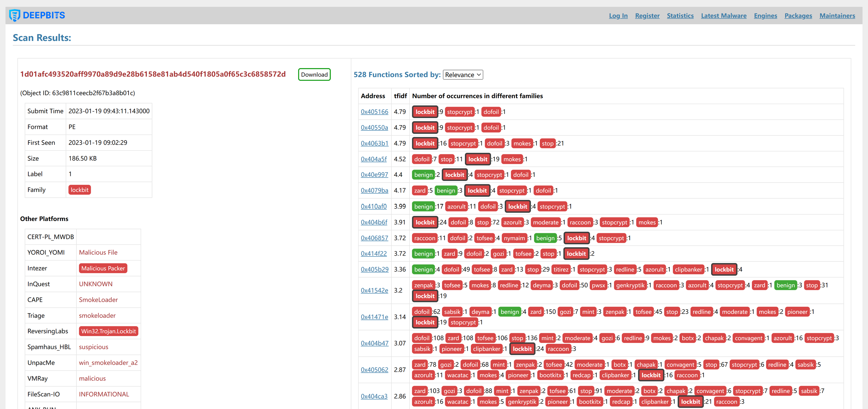The height and width of the screenshot is (409, 868).
Task: Open function address 0x40e997
Action: tap(374, 175)
